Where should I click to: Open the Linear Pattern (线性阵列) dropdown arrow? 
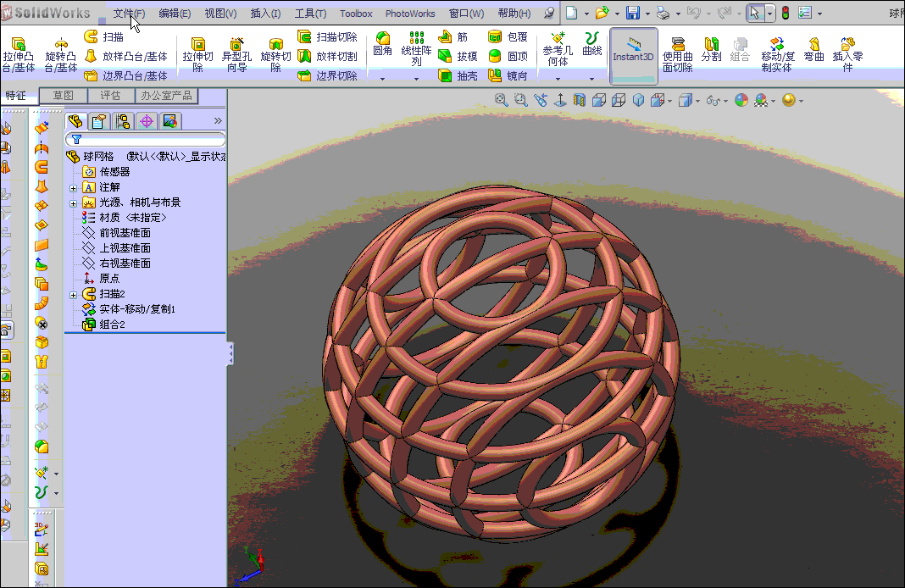pyautogui.click(x=416, y=79)
